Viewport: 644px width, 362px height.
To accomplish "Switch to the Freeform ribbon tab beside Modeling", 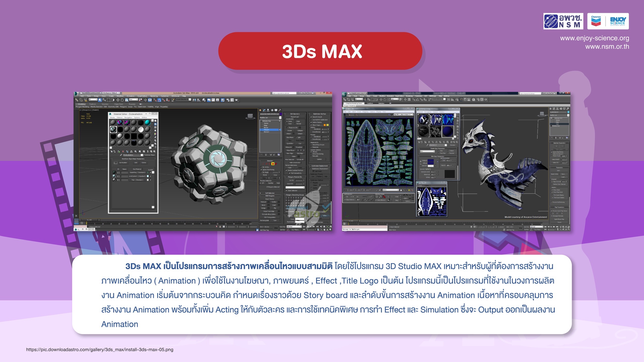I will (x=93, y=104).
